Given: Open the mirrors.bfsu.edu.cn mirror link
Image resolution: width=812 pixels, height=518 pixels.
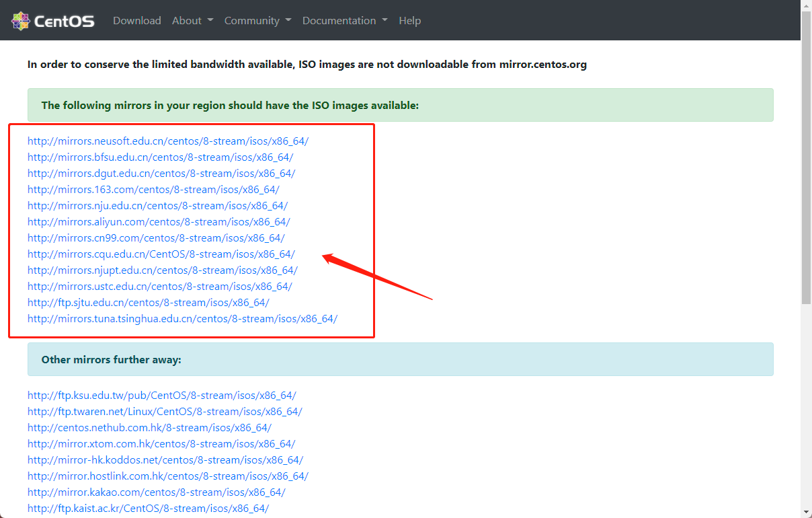Looking at the screenshot, I should click(x=161, y=157).
